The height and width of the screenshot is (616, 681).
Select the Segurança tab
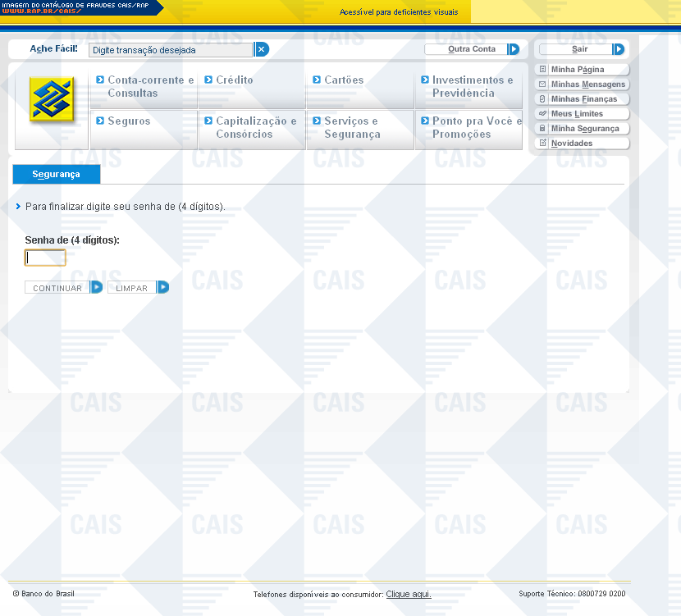click(56, 174)
